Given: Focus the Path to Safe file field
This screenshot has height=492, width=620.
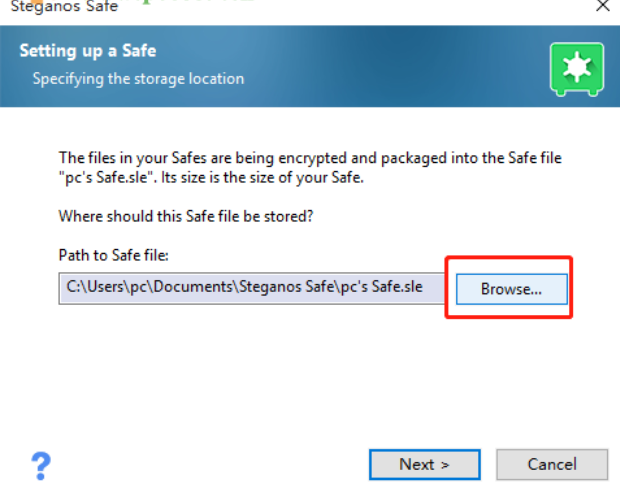Looking at the screenshot, I should point(251,288).
